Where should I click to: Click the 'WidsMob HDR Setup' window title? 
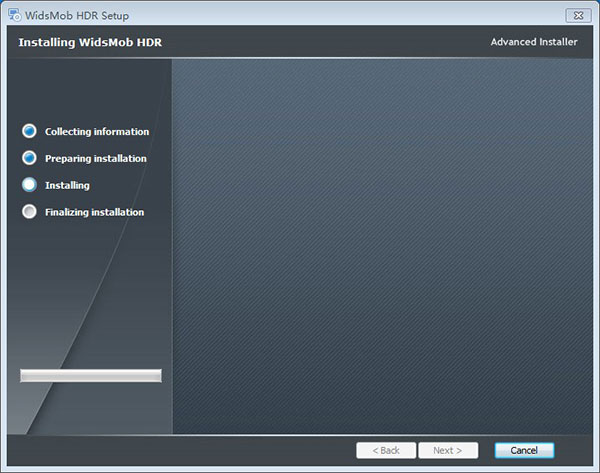coord(77,16)
